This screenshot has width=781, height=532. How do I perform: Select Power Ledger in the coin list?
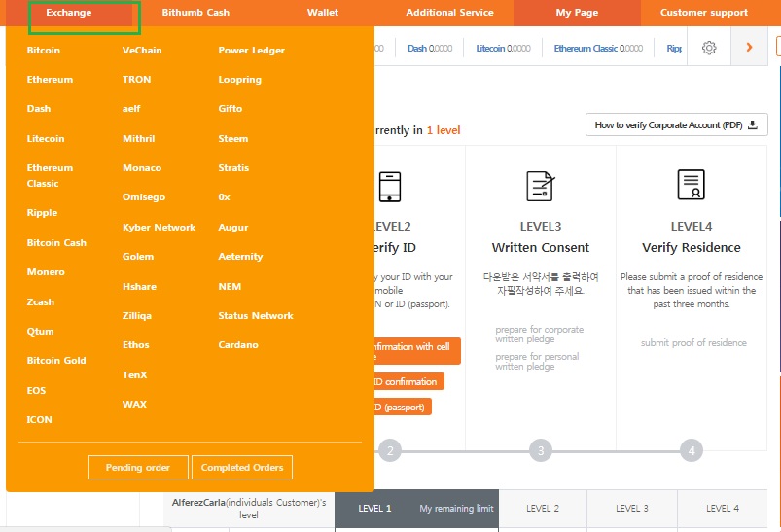pos(252,51)
